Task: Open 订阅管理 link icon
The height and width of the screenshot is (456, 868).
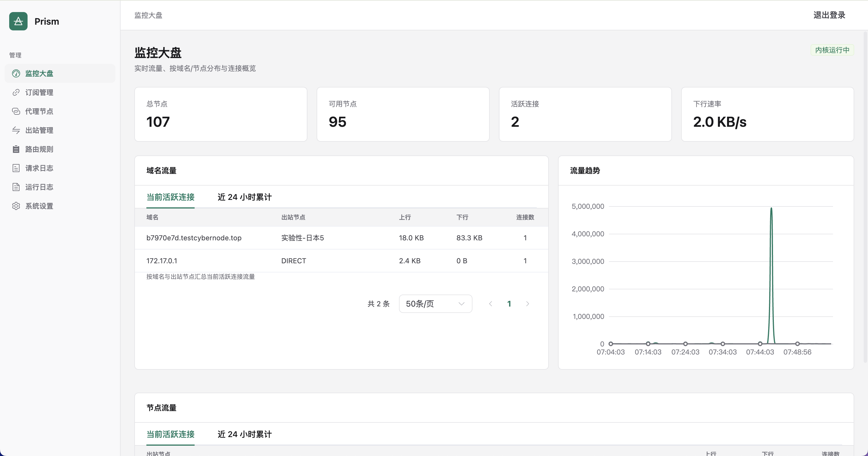Action: [16, 92]
